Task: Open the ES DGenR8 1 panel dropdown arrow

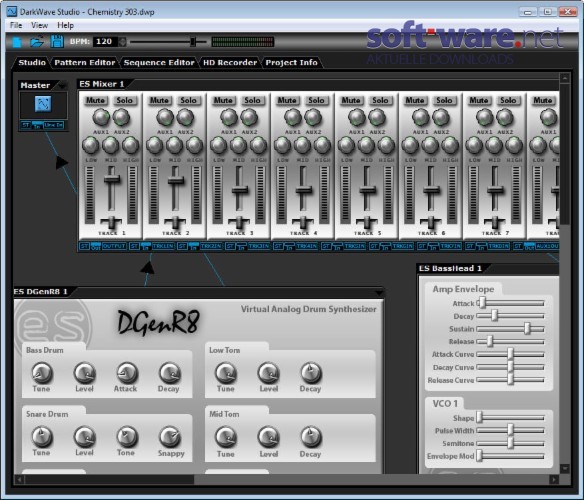Action: 379,293
